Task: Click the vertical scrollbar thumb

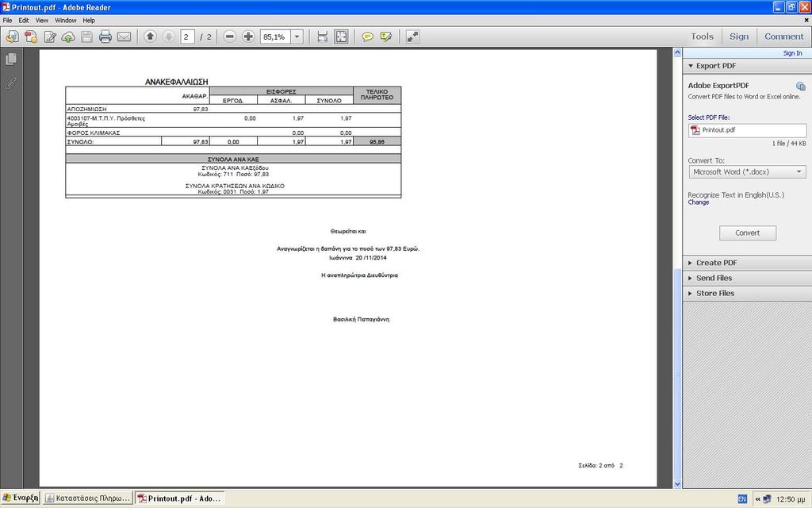Action: [677, 375]
